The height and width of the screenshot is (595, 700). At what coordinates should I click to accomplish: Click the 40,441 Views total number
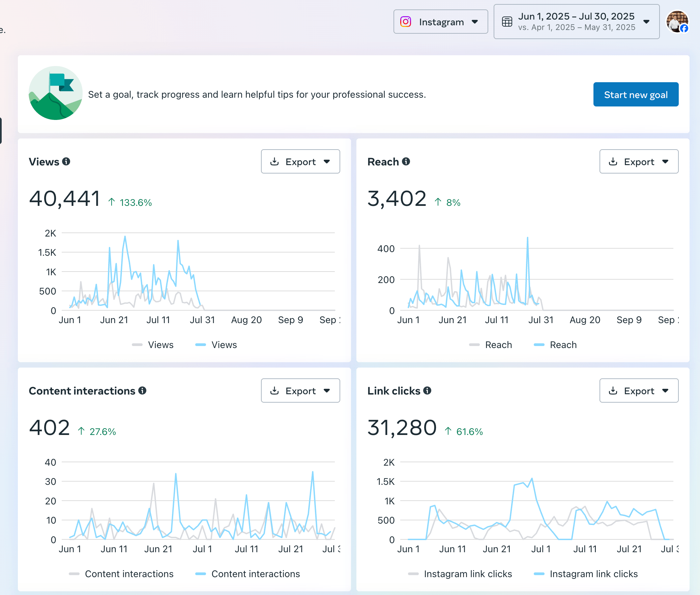pos(64,198)
